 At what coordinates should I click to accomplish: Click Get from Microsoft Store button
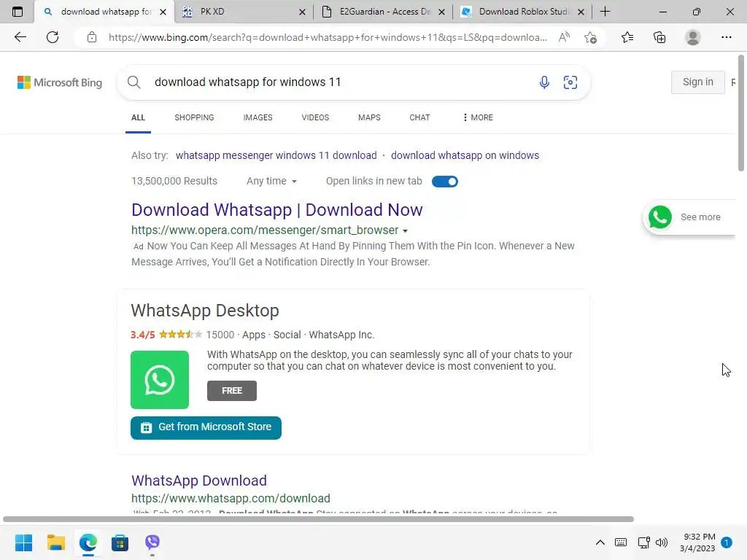coord(206,427)
